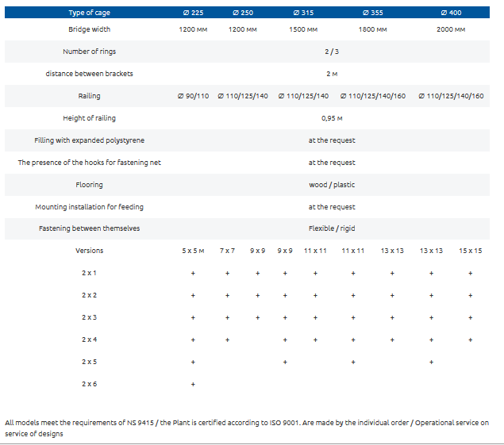Select the '2 x 4' version row label
This screenshot has height=445, width=504.
click(89, 340)
